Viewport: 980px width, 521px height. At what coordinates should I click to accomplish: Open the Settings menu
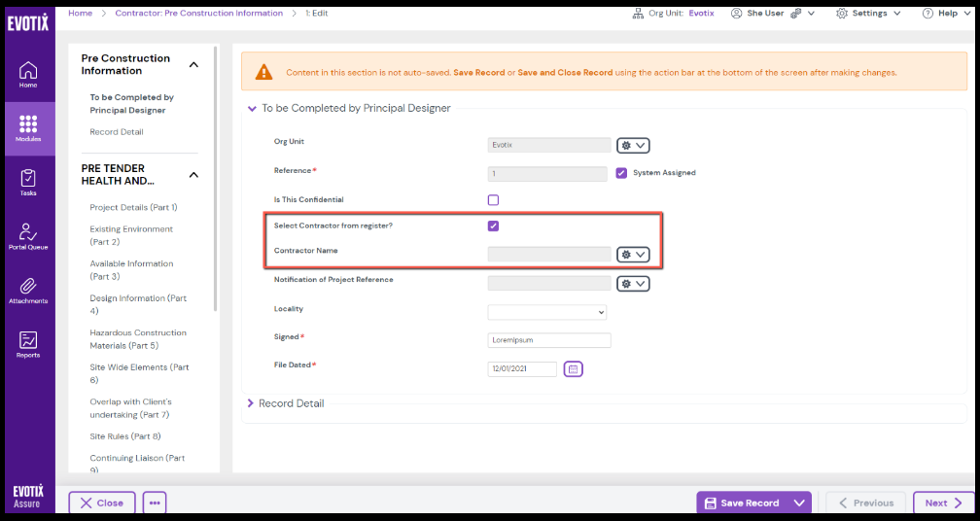(x=867, y=14)
